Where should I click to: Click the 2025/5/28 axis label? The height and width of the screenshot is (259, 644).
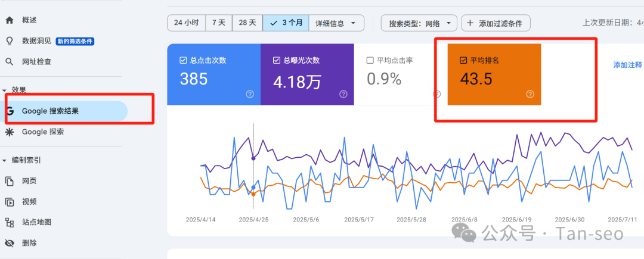click(x=411, y=219)
